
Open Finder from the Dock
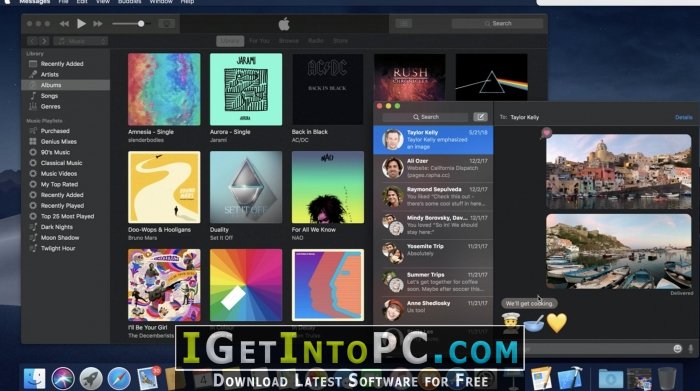pyautogui.click(x=34, y=379)
